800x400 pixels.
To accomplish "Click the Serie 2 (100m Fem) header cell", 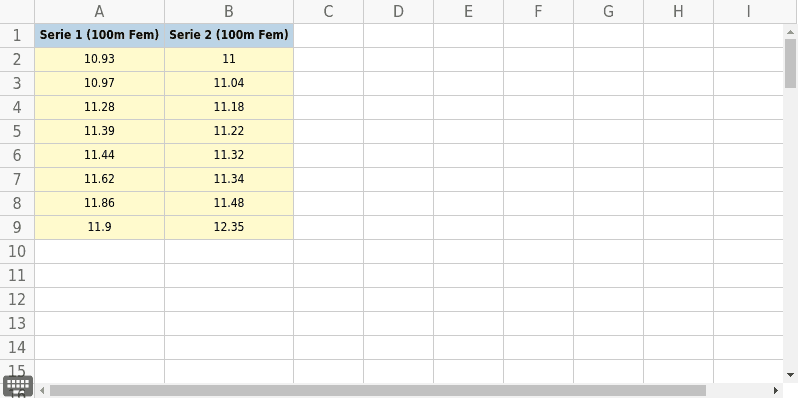I will click(229, 35).
